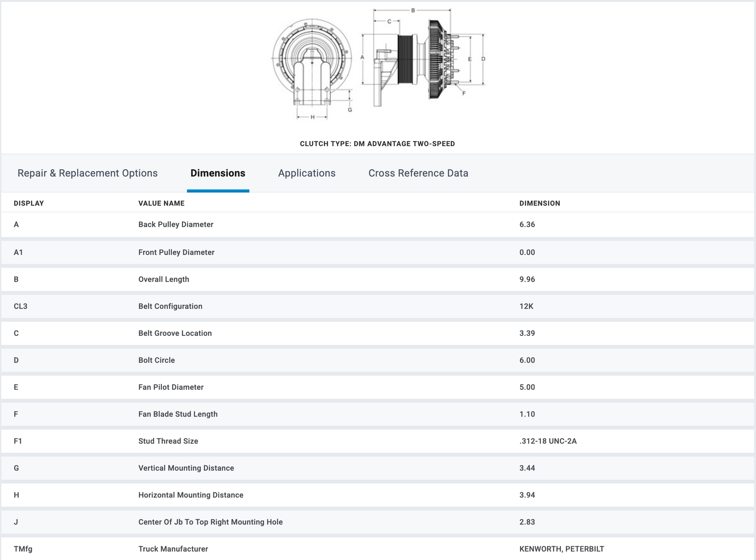Image resolution: width=756 pixels, height=560 pixels.
Task: Click the Vertical Mounting Distance label
Action: coord(186,468)
